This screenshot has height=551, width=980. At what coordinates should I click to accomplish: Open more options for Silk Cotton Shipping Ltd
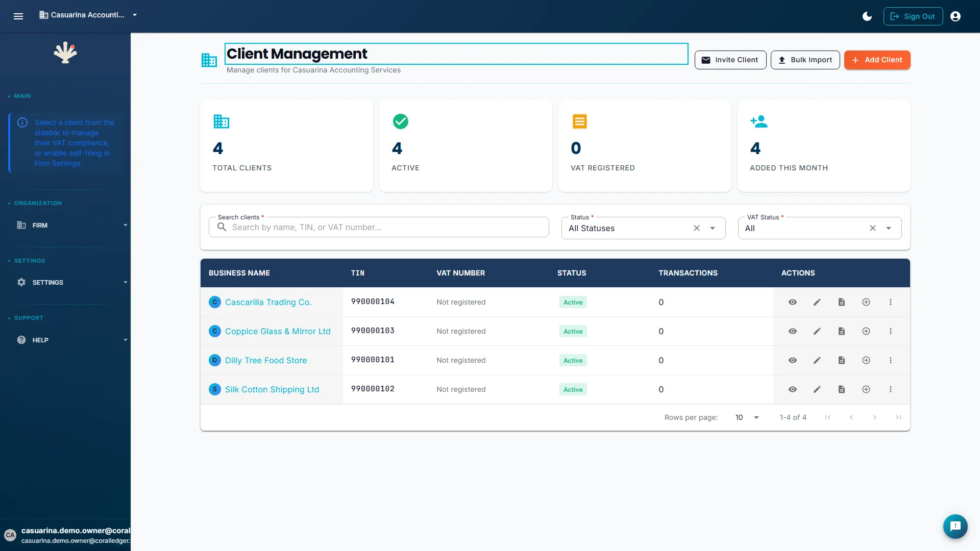click(x=891, y=389)
